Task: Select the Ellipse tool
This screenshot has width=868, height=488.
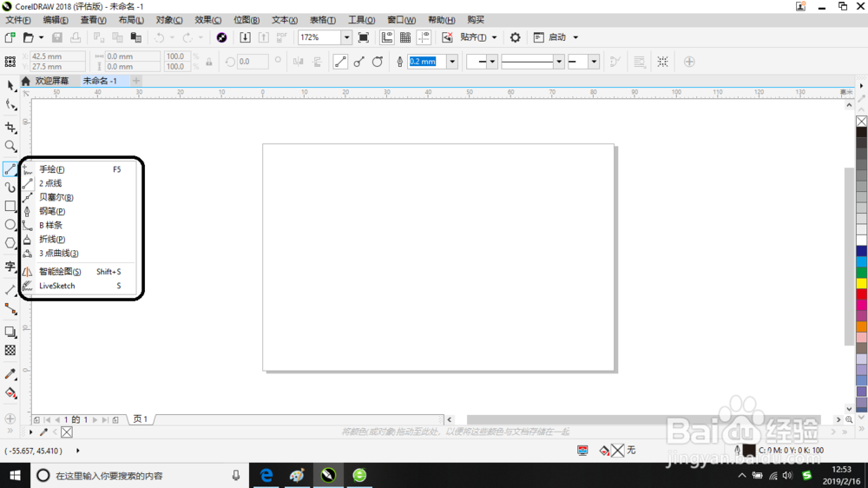Action: pyautogui.click(x=10, y=224)
